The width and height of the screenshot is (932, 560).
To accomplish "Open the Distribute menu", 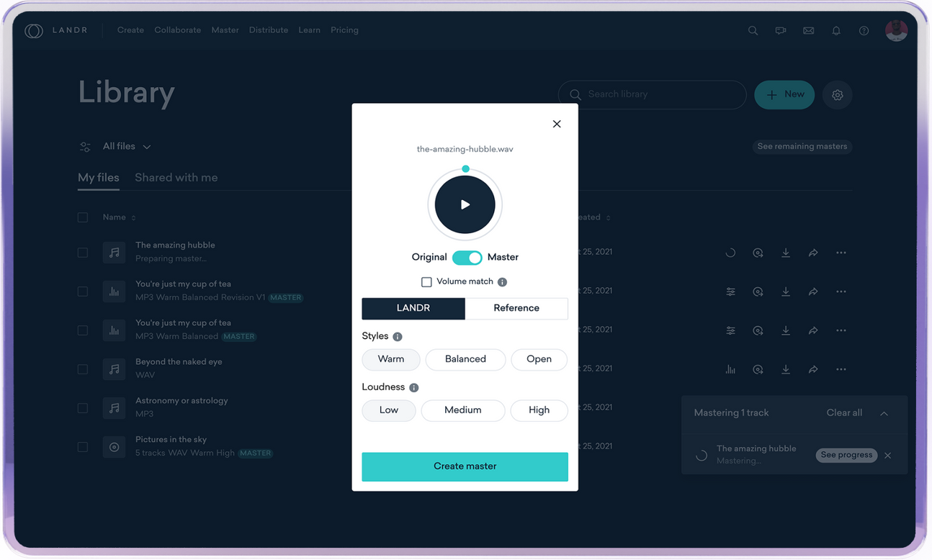I will coord(269,30).
